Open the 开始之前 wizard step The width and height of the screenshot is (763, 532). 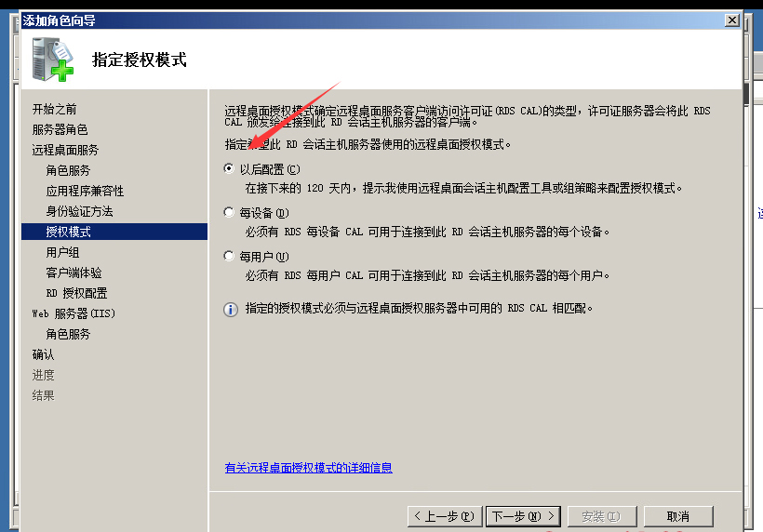(54, 110)
